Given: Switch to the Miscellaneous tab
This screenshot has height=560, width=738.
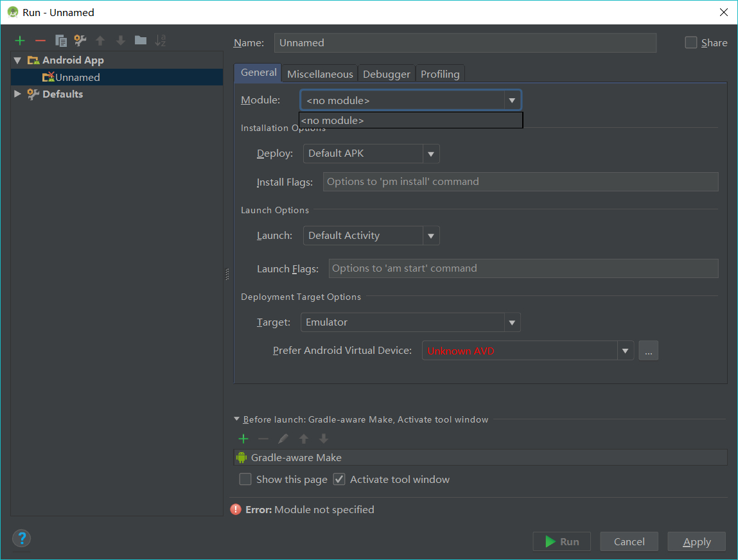Looking at the screenshot, I should [x=320, y=74].
